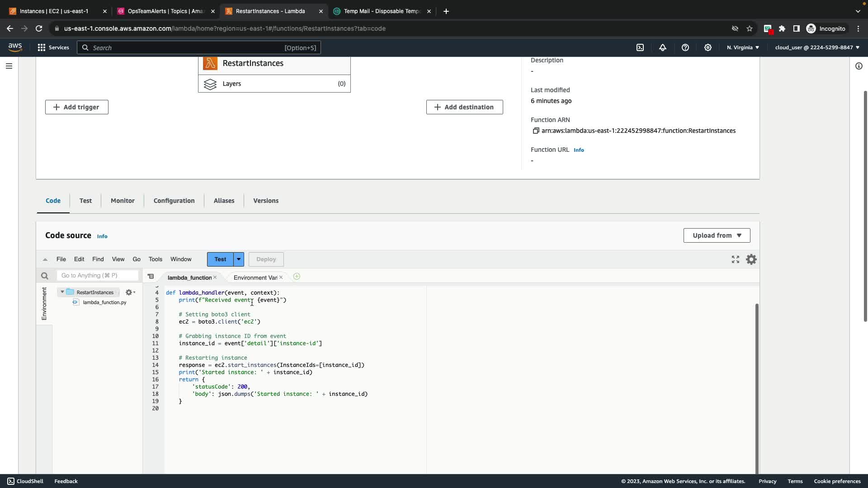Open CloudShell icon in AWS top bar
This screenshot has height=488, width=868.
coord(640,47)
